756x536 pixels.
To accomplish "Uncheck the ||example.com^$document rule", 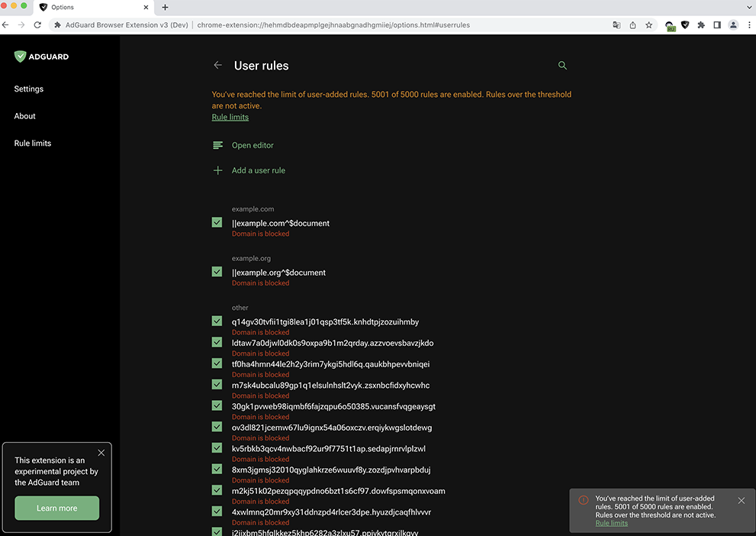I will coord(217,222).
